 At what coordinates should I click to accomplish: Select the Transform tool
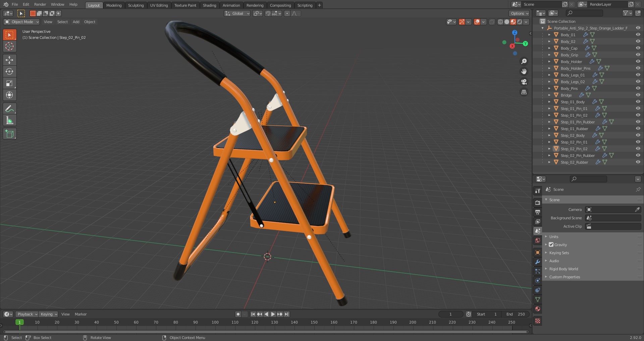(9, 95)
